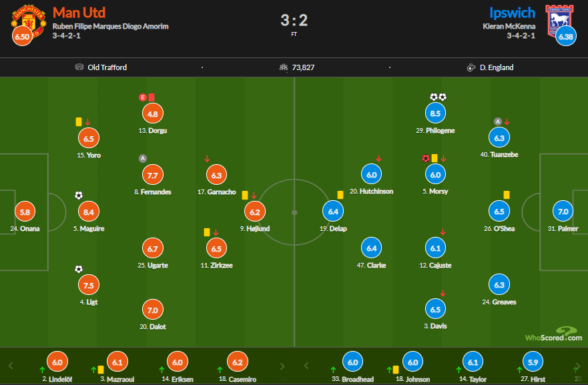588x385 pixels.
Task: Click Dorgu's red card icon
Action: (x=152, y=97)
